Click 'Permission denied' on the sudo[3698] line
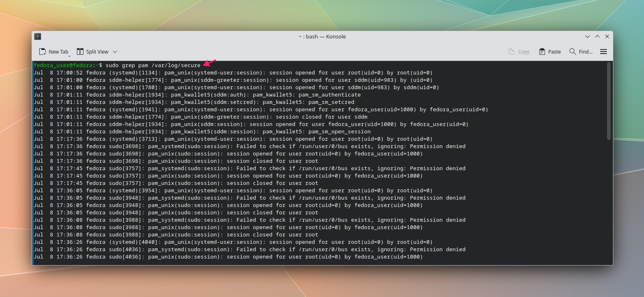Screen dimensions: 644x297 [x=438, y=146]
